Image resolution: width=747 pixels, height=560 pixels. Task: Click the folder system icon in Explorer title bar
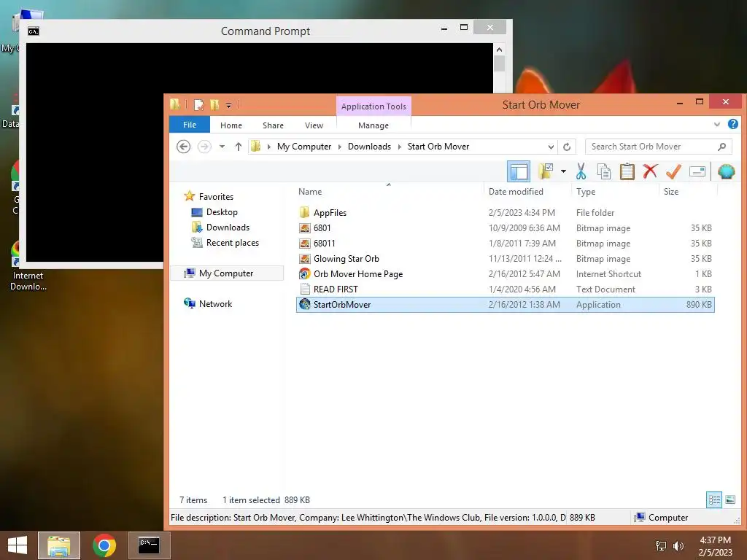[175, 104]
